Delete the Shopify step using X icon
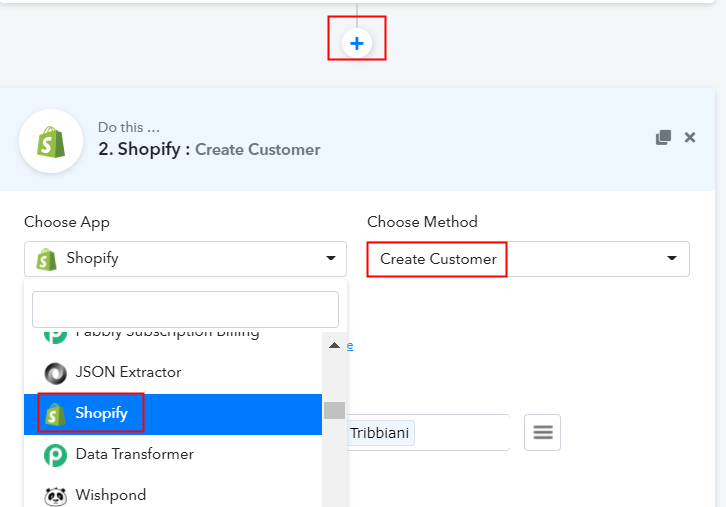This screenshot has height=507, width=726. click(690, 138)
